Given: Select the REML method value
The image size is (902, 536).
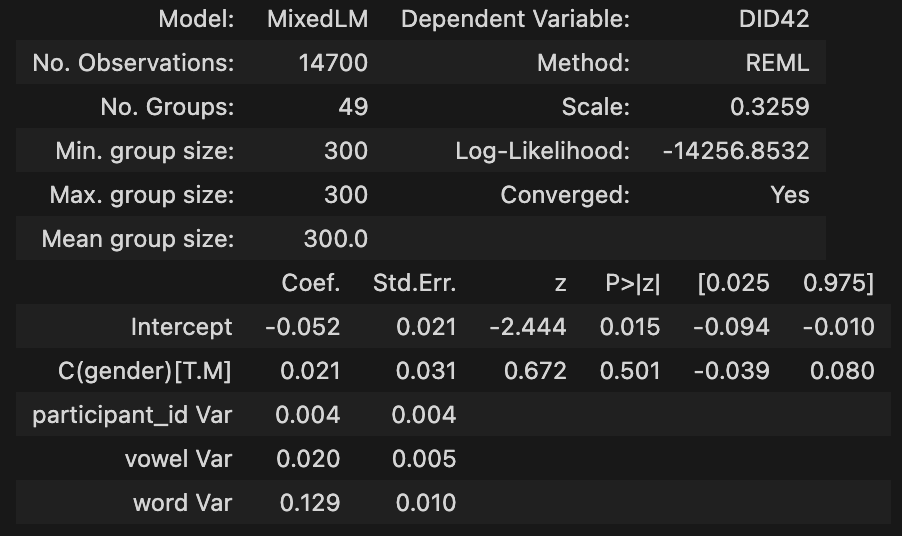Looking at the screenshot, I should [777, 63].
